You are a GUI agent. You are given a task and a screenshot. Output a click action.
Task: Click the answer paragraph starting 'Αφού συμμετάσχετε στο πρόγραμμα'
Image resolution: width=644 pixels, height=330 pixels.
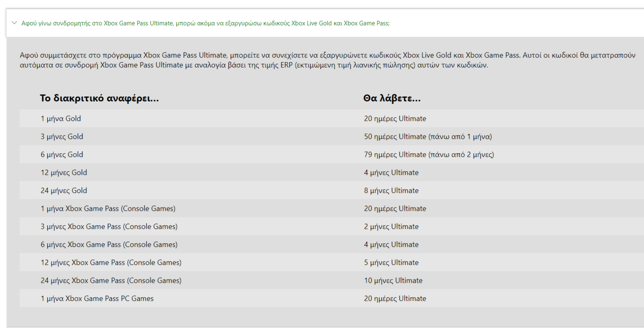328,60
